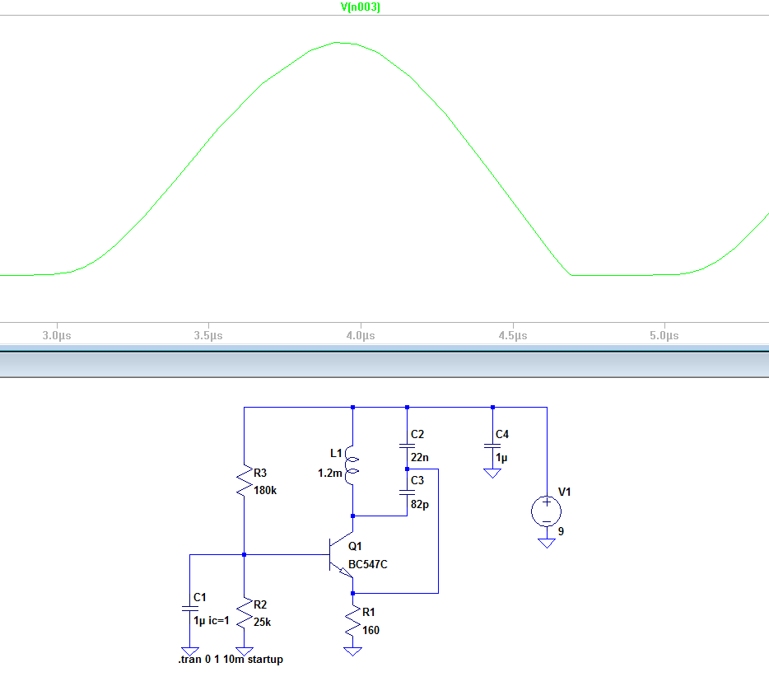Click the .tran 0 1 10m startup directive

click(231, 660)
